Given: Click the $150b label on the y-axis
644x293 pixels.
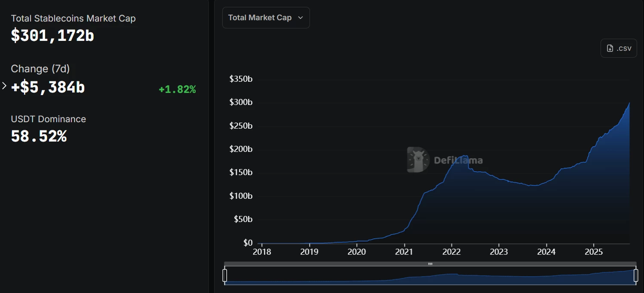Looking at the screenshot, I should [x=241, y=173].
